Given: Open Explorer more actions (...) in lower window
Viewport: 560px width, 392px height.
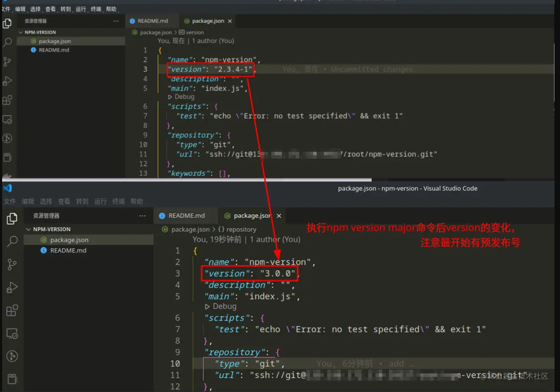Looking at the screenshot, I should (142, 216).
